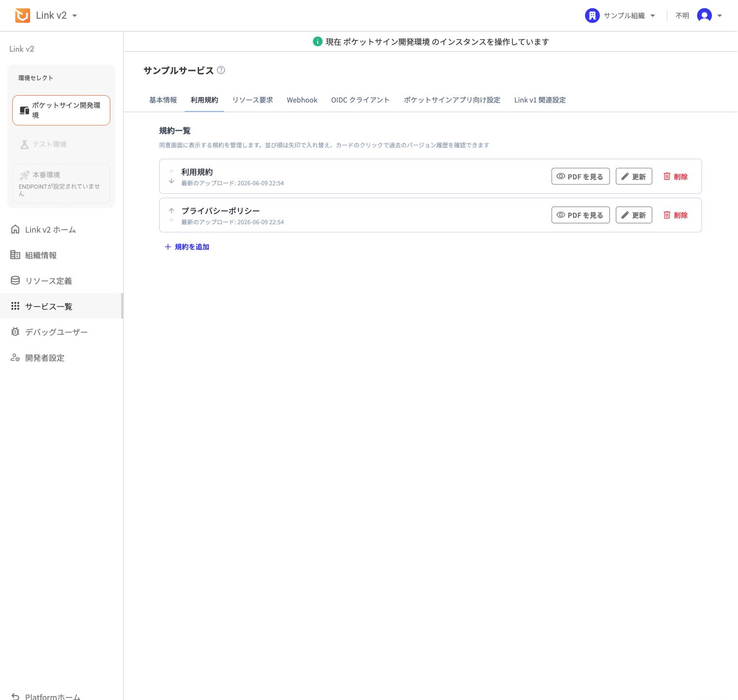The width and height of the screenshot is (738, 700).
Task: Open 組織情報 in sidebar
Action: click(61, 255)
